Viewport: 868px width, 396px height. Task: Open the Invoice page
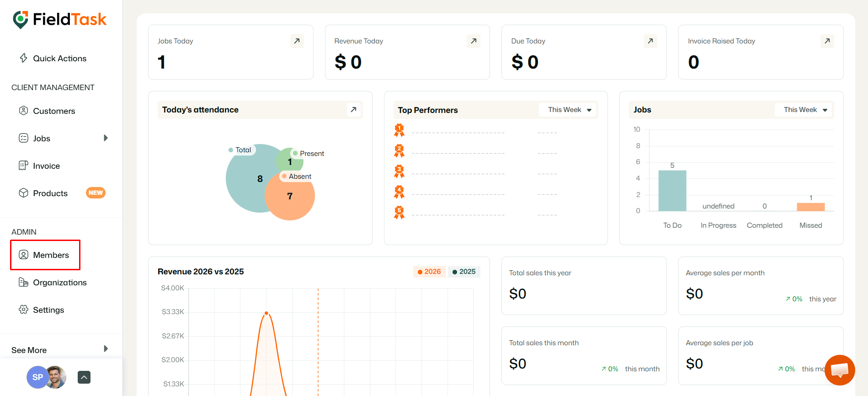[46, 166]
